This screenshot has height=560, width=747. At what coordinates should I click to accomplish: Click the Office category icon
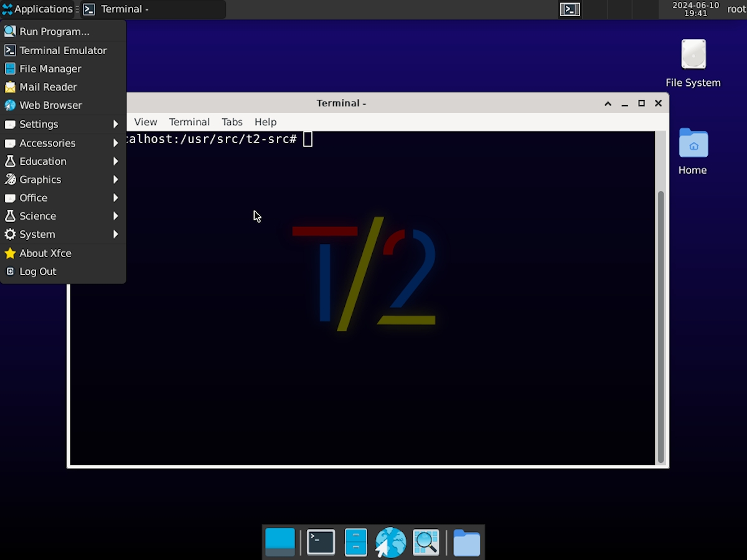[10, 198]
